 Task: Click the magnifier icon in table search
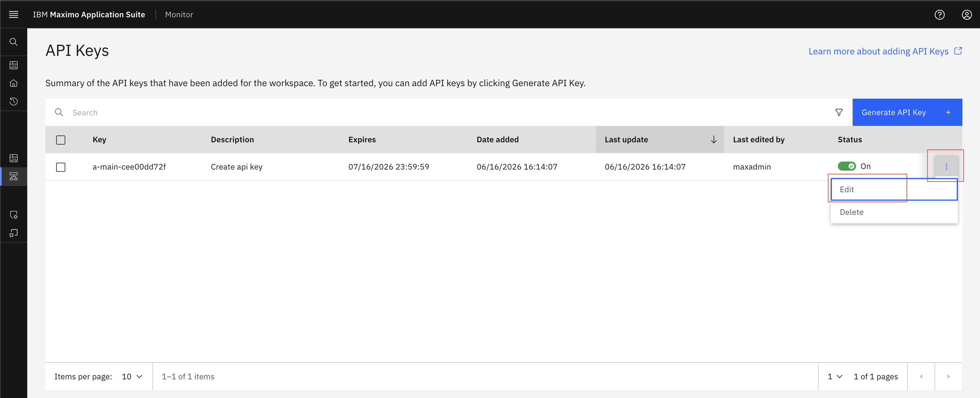[x=59, y=113]
